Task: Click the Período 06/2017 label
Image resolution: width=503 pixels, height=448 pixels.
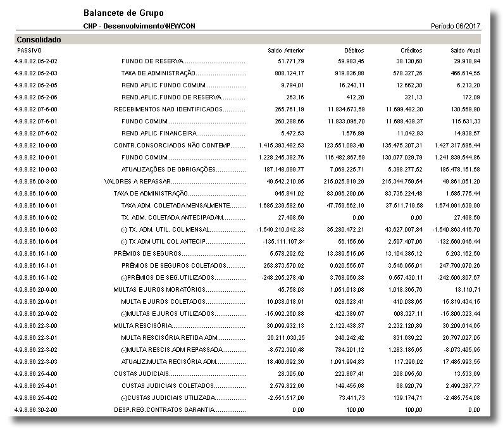Action: pyautogui.click(x=456, y=26)
